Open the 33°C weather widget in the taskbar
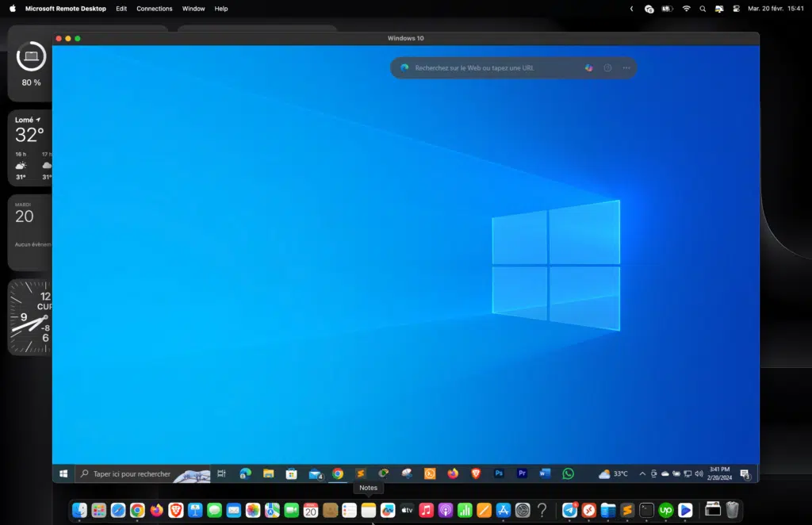This screenshot has height=525, width=812. [x=613, y=473]
